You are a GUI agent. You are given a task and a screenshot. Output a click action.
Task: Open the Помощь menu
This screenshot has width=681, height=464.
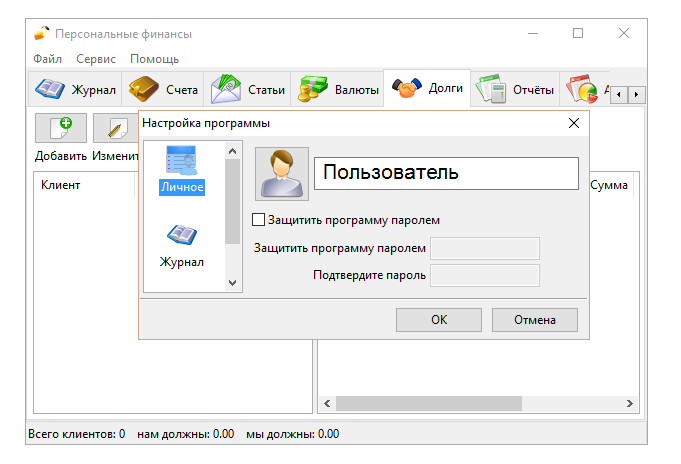(154, 59)
